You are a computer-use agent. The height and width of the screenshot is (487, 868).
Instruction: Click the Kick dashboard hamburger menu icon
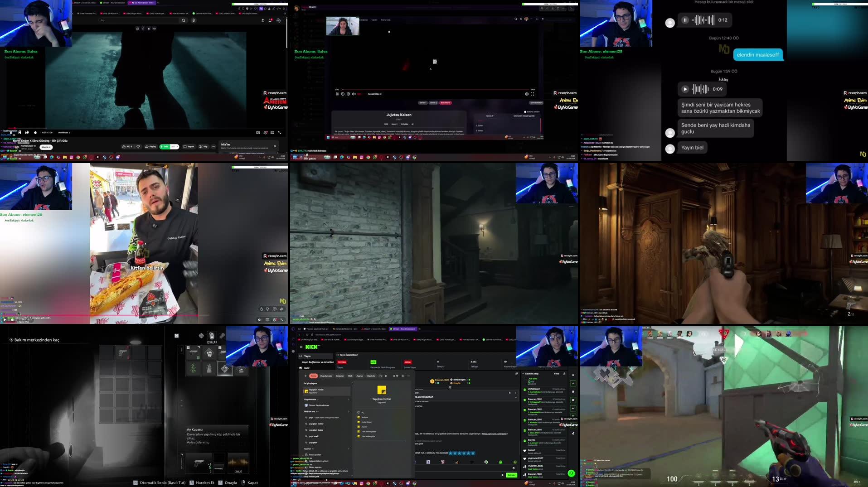click(301, 346)
